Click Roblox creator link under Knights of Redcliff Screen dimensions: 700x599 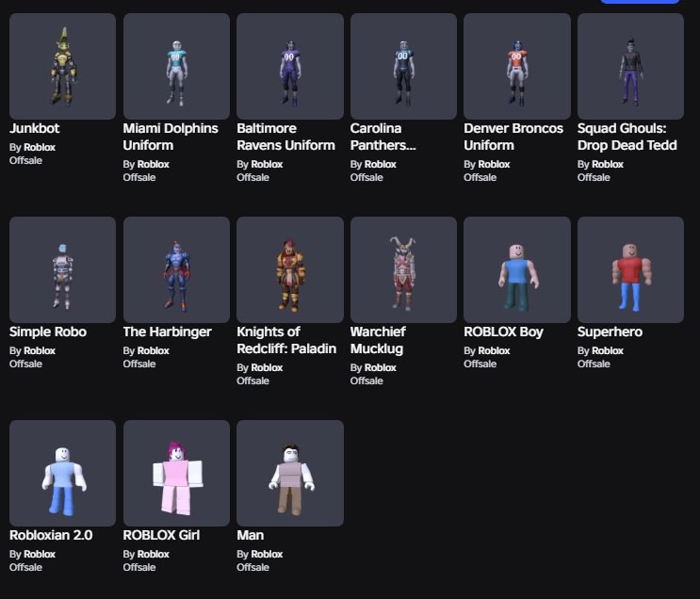267,368
